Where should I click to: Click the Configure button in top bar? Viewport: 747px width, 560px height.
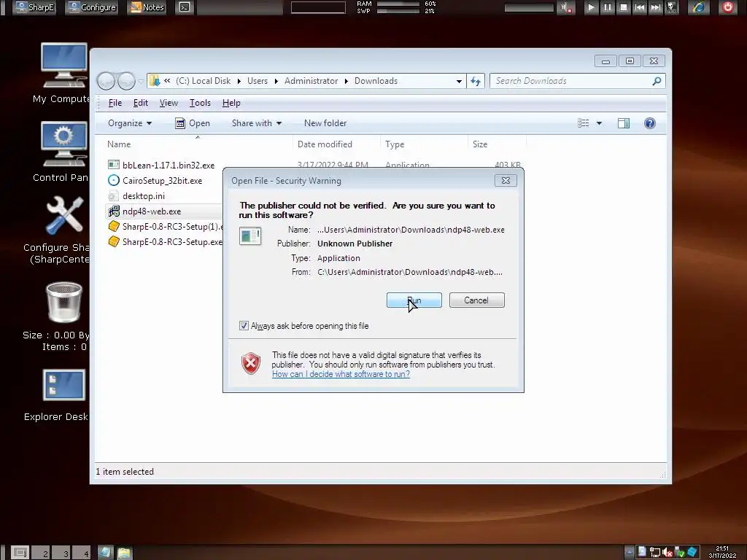[93, 7]
